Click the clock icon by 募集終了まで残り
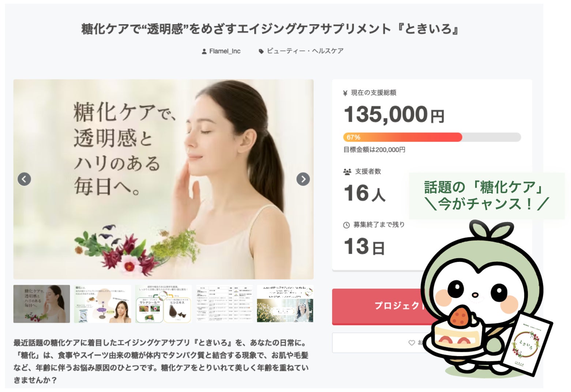 pyautogui.click(x=346, y=225)
